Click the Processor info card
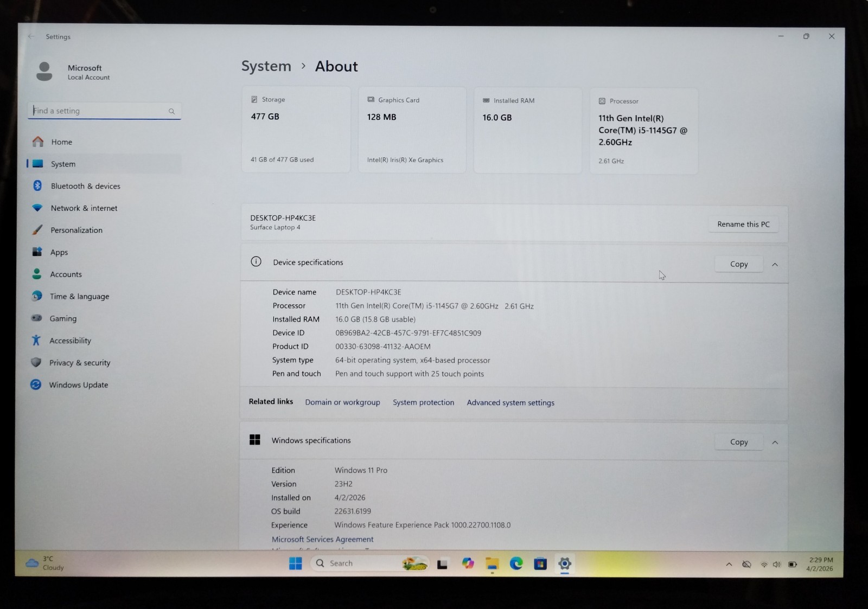 (643, 131)
